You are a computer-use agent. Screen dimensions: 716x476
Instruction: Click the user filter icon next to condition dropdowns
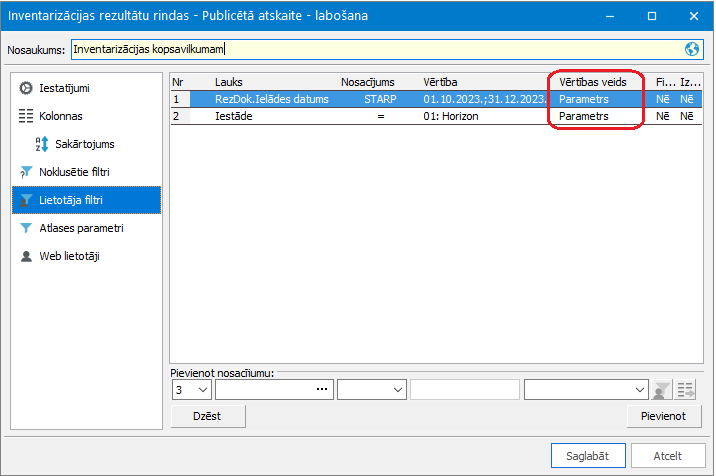pyautogui.click(x=661, y=390)
